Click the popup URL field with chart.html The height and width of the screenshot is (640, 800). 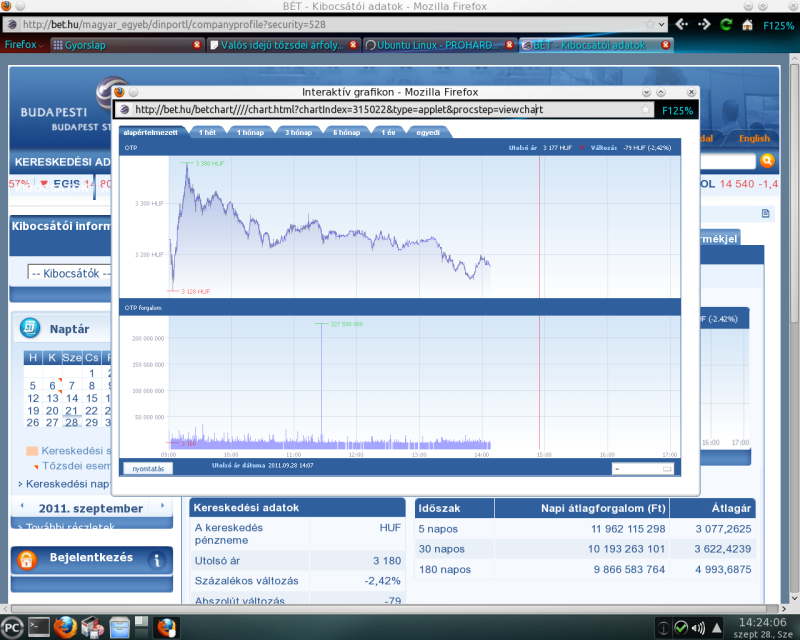click(x=384, y=109)
